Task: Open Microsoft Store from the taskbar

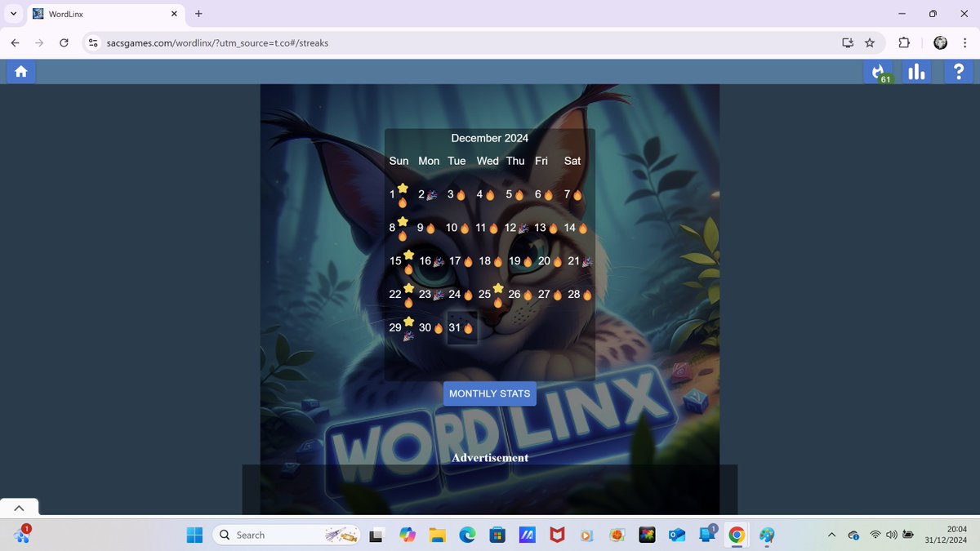Action: 497,535
